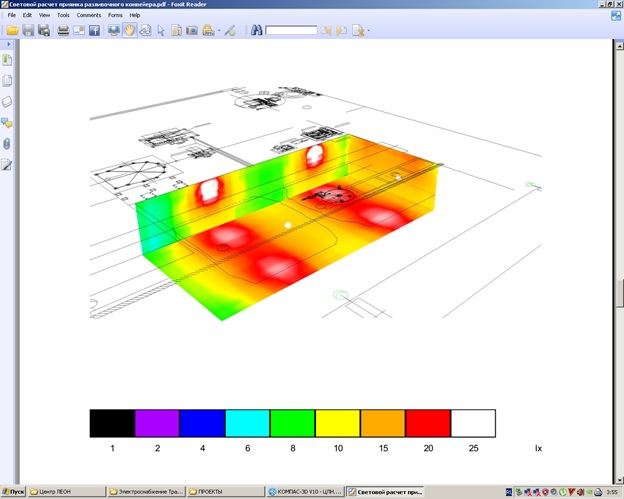Click the Световой расчет taskbar button
This screenshot has height=499, width=624.
[x=385, y=492]
